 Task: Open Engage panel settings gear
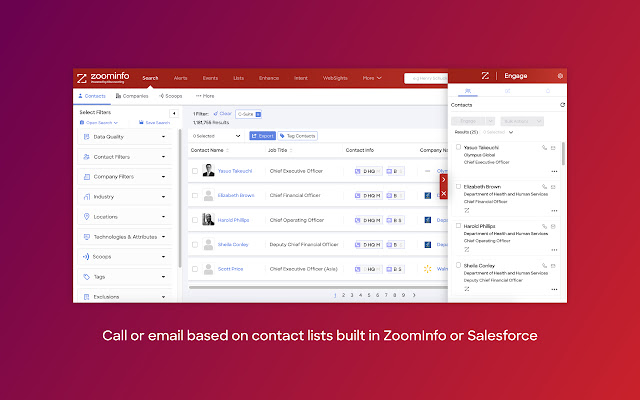click(x=560, y=76)
